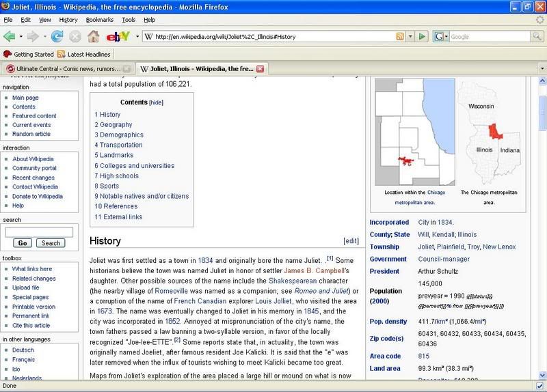This screenshot has width=547, height=392.
Task: Open the Forward history dropdown arrow
Action: (44, 36)
